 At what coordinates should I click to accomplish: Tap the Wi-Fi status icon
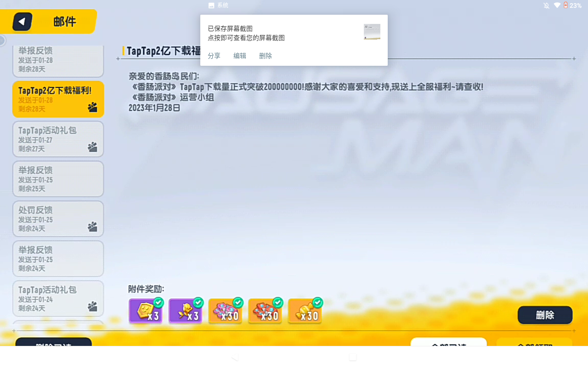pos(557,6)
